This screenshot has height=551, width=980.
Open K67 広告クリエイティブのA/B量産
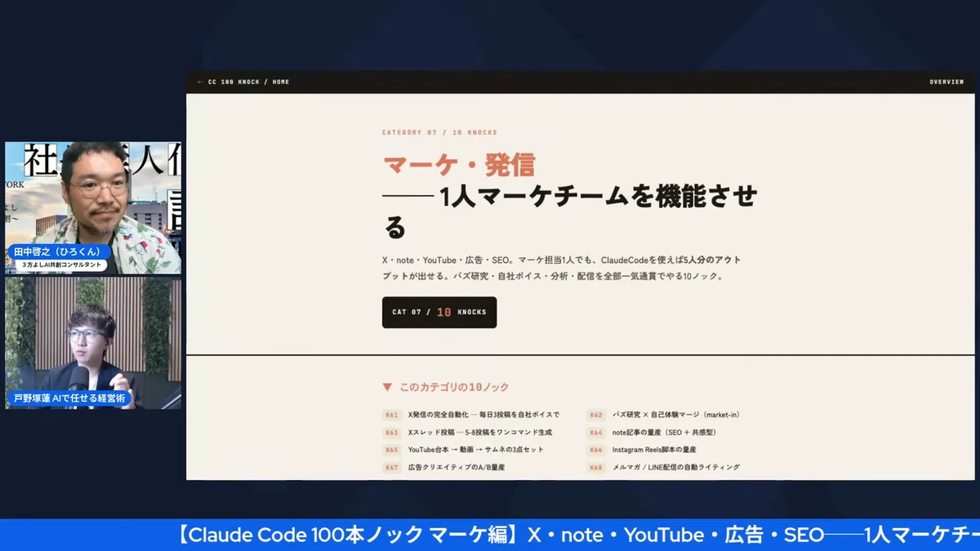pos(443,468)
